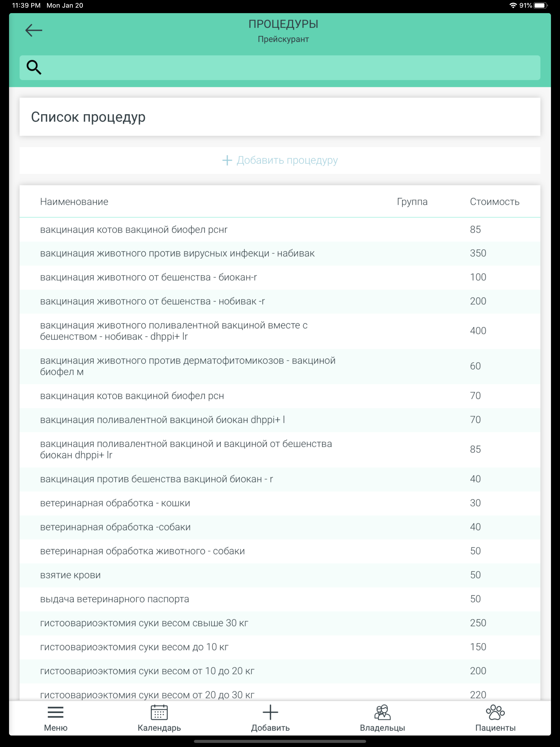The width and height of the screenshot is (560, 747).
Task: Select the взятие крови procedure
Action: coord(280,575)
